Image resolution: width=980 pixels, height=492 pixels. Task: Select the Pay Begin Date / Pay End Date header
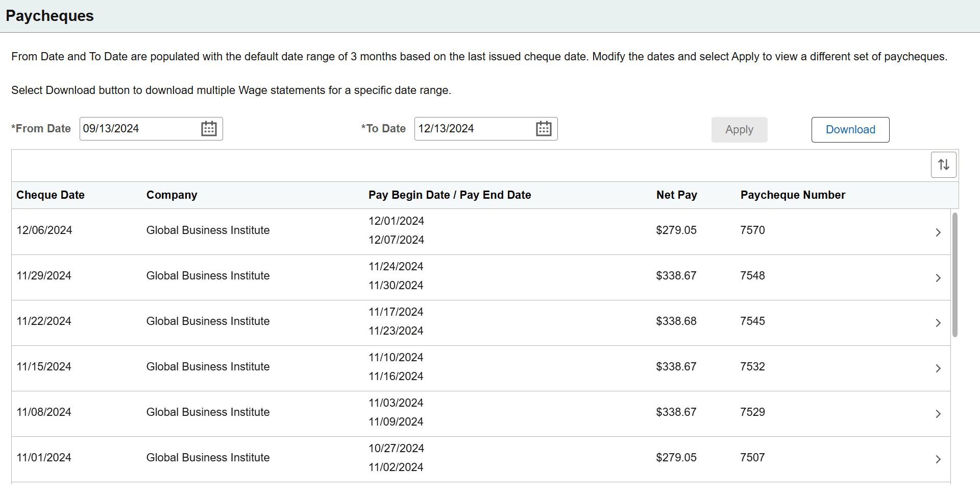tap(450, 195)
